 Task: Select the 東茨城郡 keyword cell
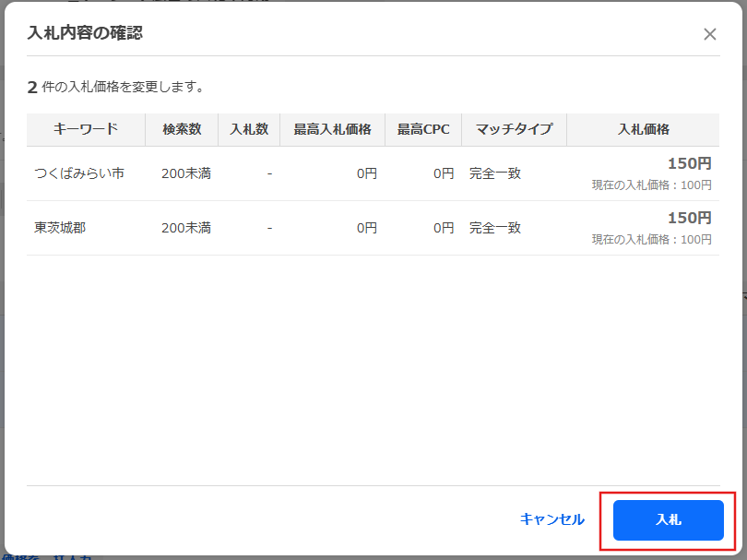coord(60,228)
